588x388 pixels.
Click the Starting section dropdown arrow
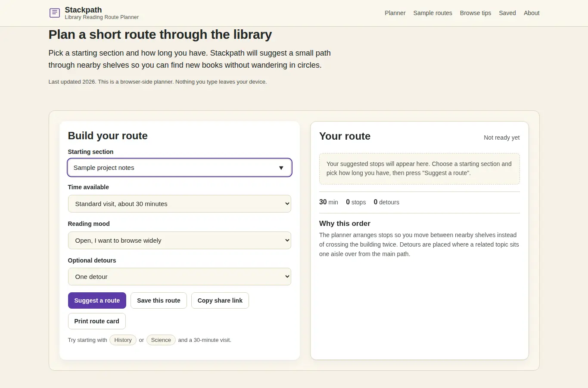point(281,168)
